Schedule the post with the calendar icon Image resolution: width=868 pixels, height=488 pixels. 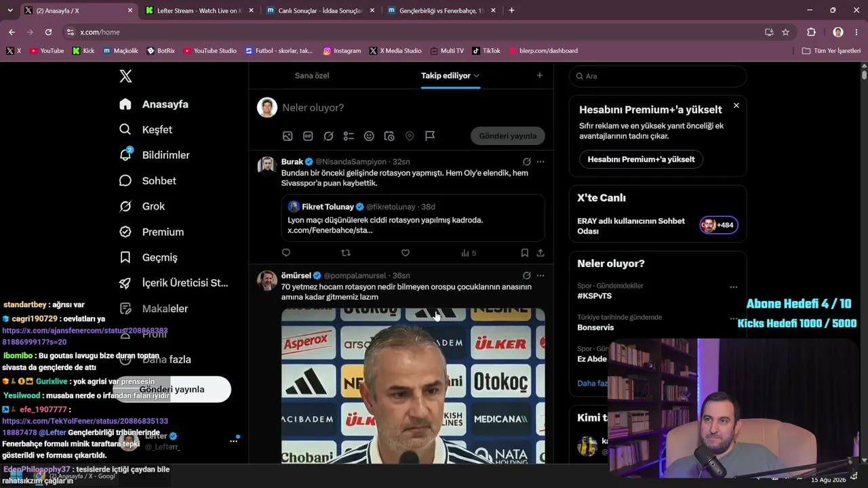[x=389, y=136]
